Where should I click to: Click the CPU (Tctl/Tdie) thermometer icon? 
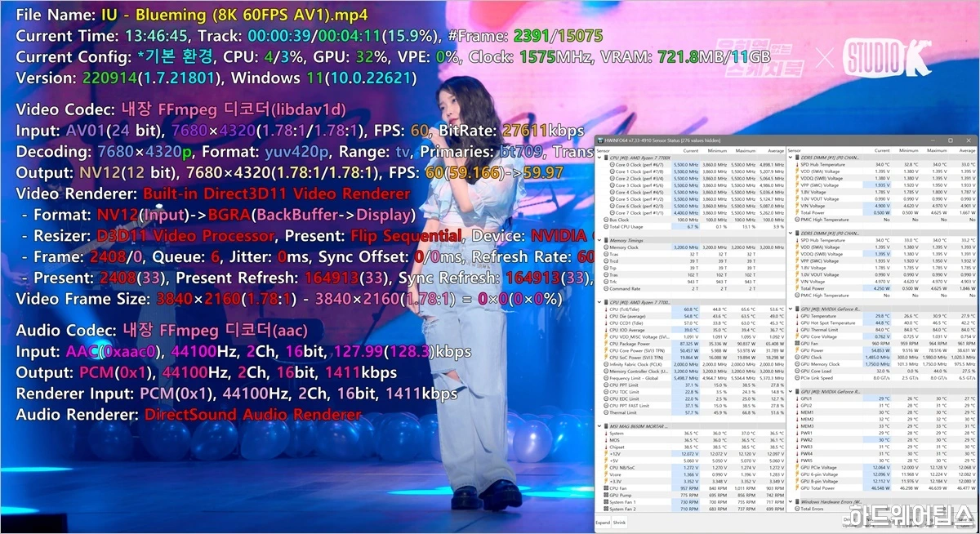(x=605, y=309)
